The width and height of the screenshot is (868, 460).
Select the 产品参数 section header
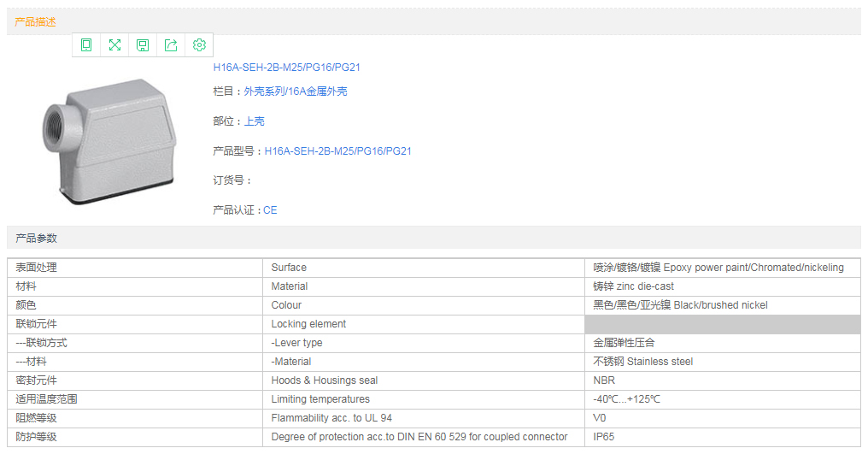coord(36,238)
